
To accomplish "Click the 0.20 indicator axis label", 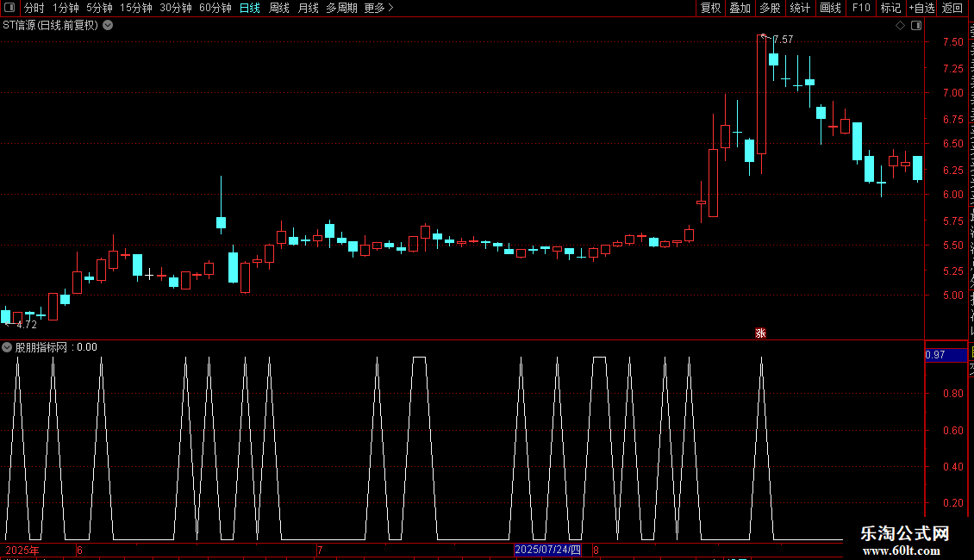I will tap(952, 503).
